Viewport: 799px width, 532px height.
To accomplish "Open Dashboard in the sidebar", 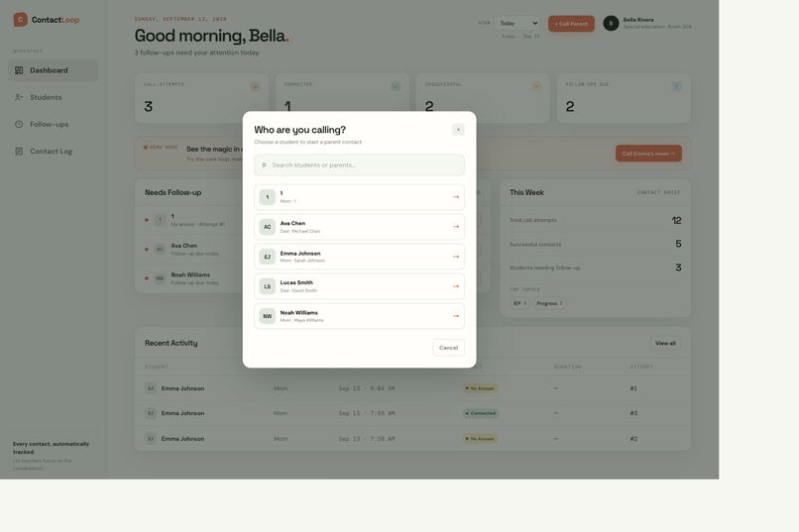I will (53, 70).
